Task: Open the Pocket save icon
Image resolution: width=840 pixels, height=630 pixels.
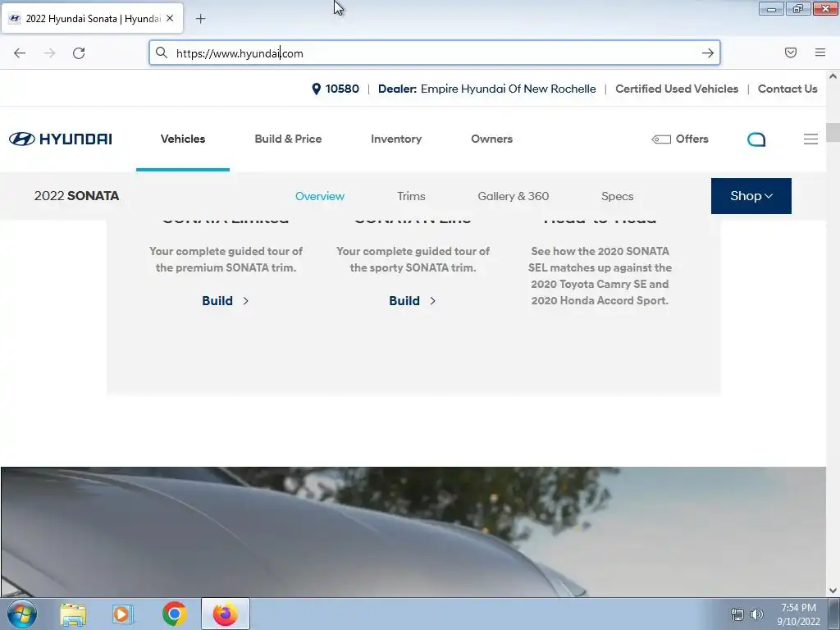Action: click(x=791, y=52)
